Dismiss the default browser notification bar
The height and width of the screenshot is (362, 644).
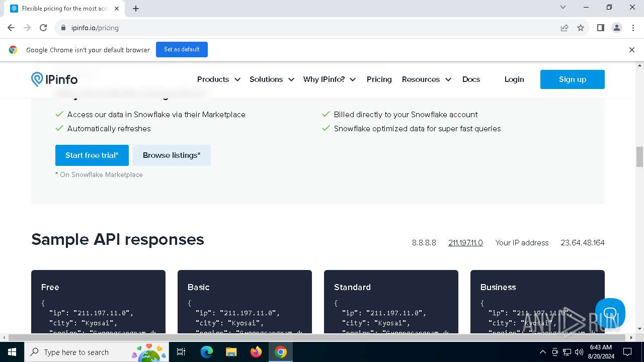[632, 50]
